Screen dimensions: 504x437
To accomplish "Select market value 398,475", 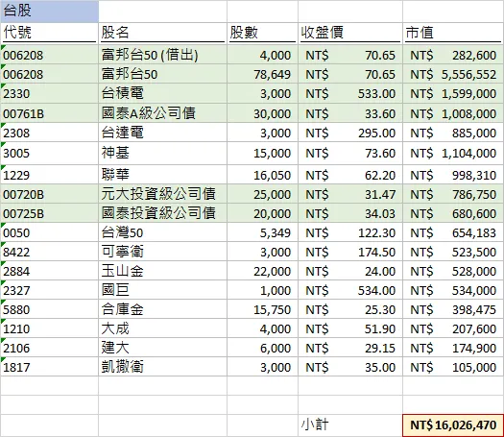I will point(453,309).
